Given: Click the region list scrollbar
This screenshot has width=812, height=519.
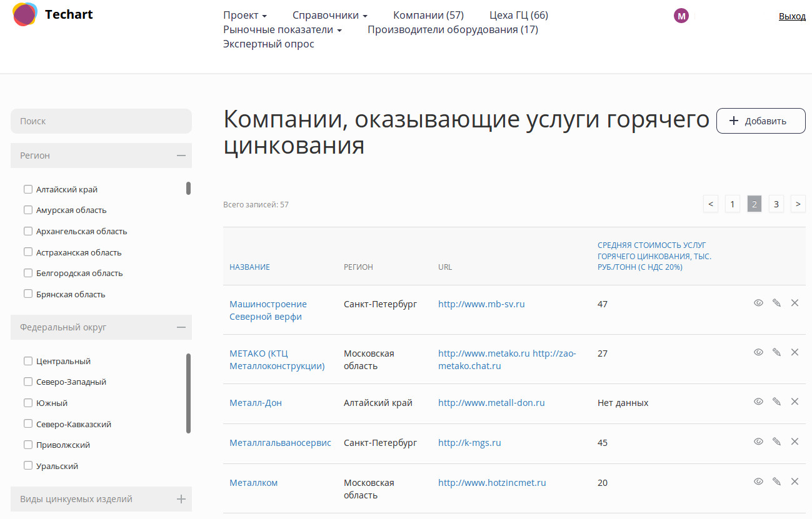Looking at the screenshot, I should (x=188, y=188).
